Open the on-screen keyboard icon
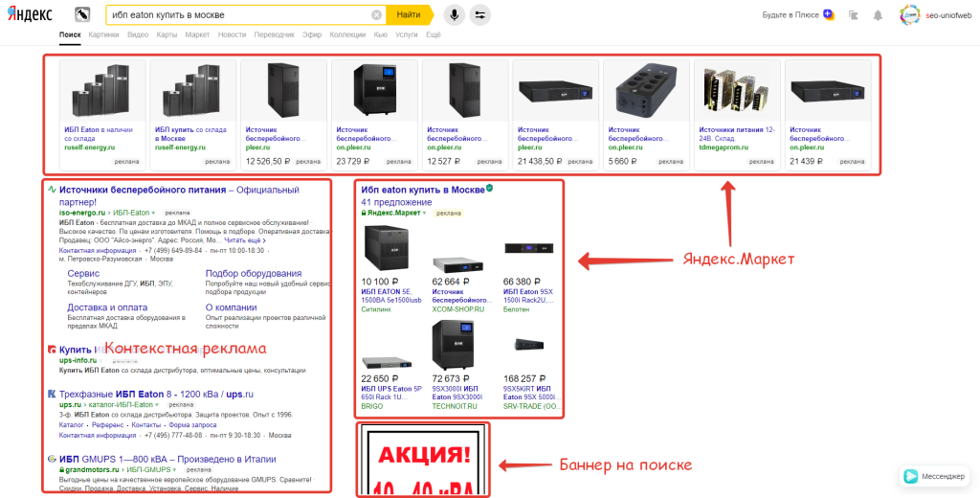Image resolution: width=980 pixels, height=498 pixels. pos(82,14)
